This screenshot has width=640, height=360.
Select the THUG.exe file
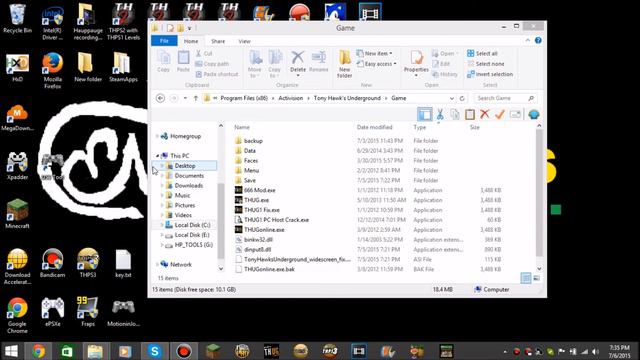(256, 200)
